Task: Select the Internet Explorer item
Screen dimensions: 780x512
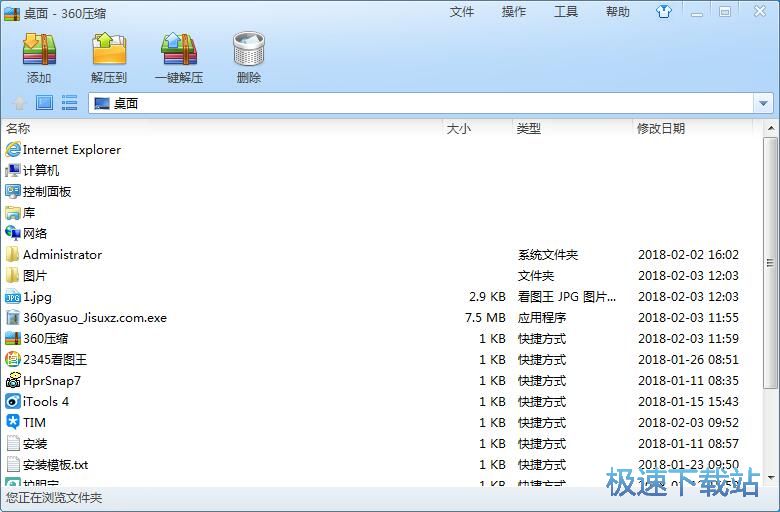Action: pyautogui.click(x=72, y=150)
